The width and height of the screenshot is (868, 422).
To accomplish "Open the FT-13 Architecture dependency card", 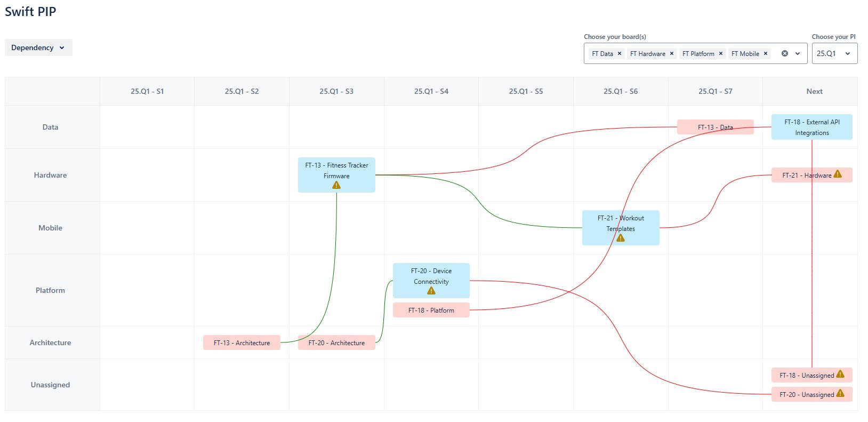I will click(x=242, y=343).
